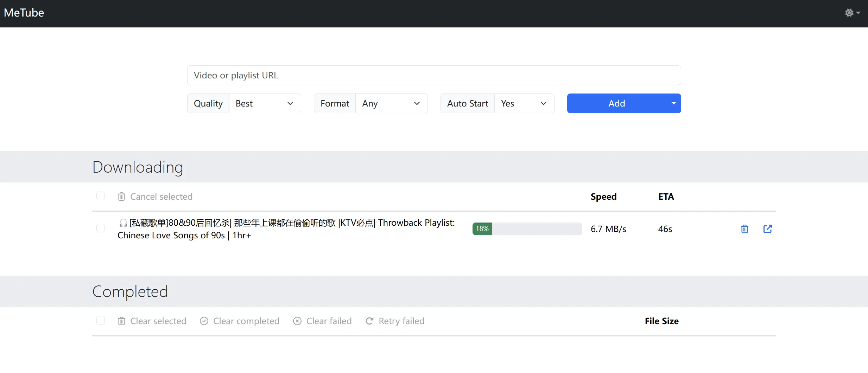Open the Quality dropdown set to Best
This screenshot has height=373, width=868.
tap(265, 103)
